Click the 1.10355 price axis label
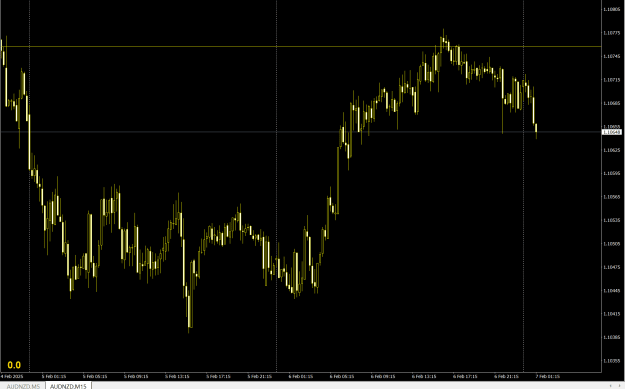The width and height of the screenshot is (625, 389). pos(611,361)
